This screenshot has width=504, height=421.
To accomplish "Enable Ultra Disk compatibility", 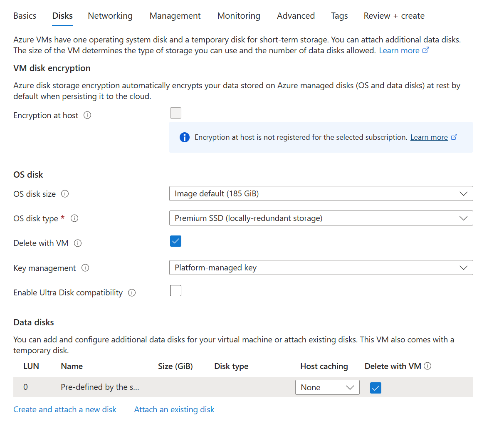I will coord(175,290).
